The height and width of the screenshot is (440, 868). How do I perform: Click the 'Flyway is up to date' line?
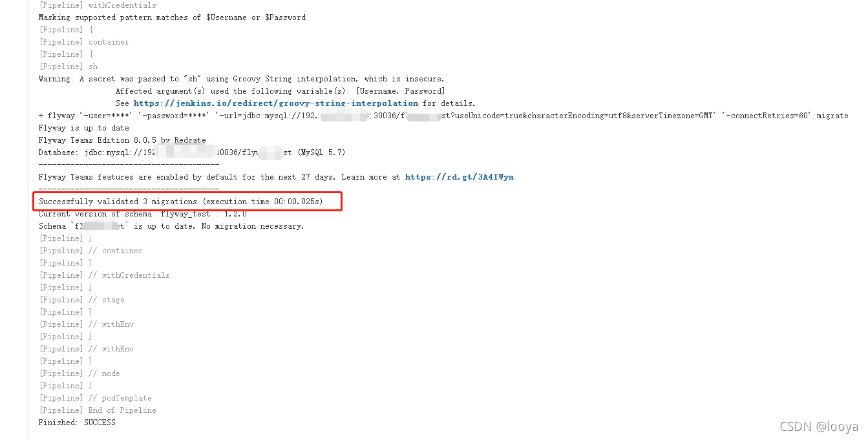tap(84, 128)
